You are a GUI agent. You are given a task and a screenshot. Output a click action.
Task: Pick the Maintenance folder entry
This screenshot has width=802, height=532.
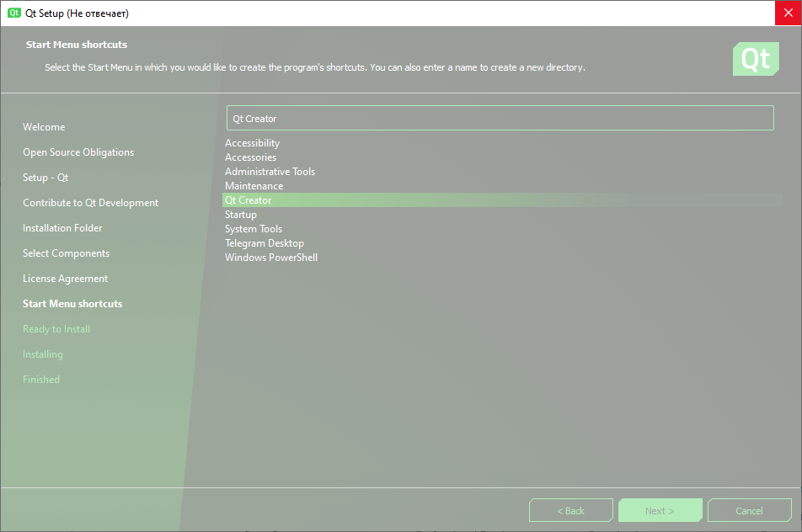pyautogui.click(x=254, y=186)
